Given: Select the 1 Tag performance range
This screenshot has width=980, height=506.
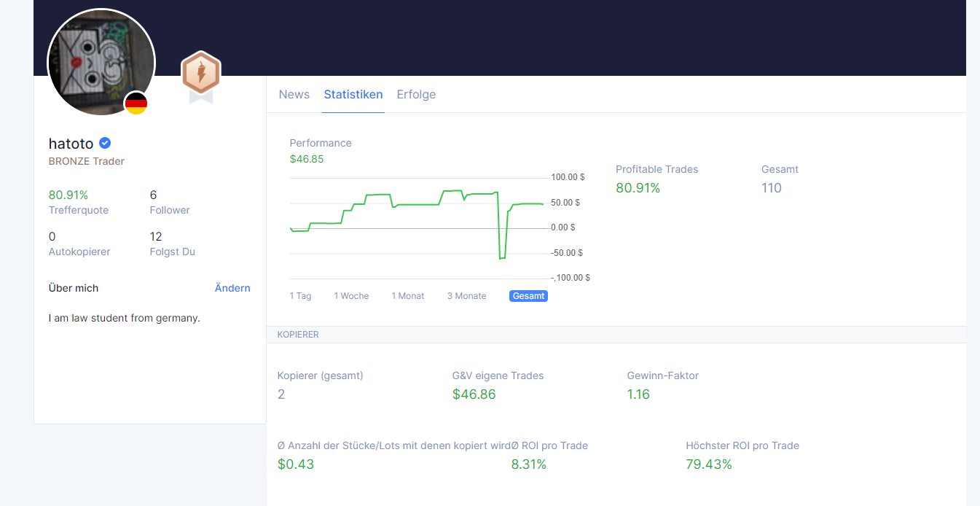Looking at the screenshot, I should (x=300, y=296).
